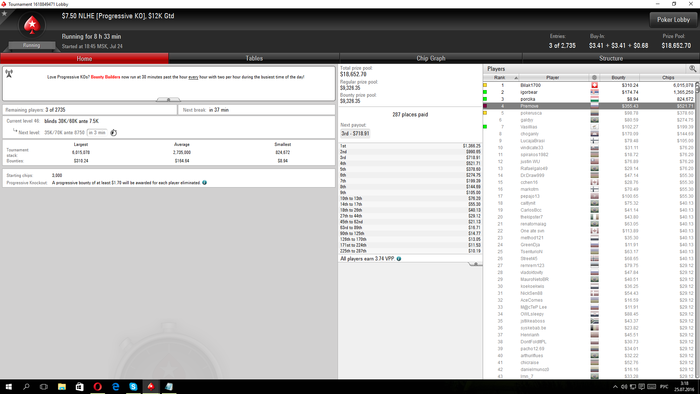This screenshot has height=394, width=700.
Task: Click the Progressive Knockout info icon
Action: [x=204, y=182]
